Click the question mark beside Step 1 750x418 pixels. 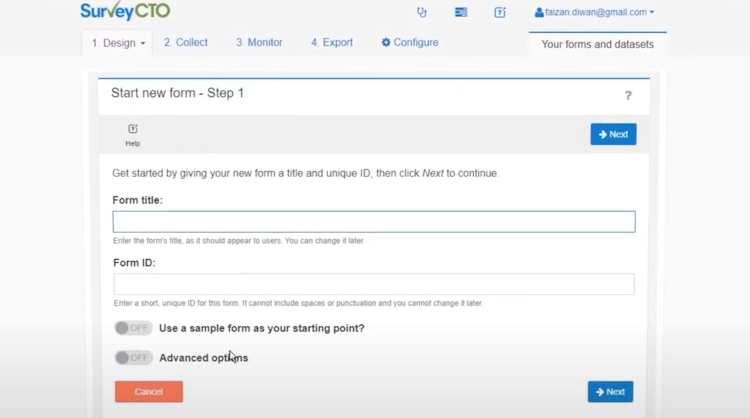(628, 96)
